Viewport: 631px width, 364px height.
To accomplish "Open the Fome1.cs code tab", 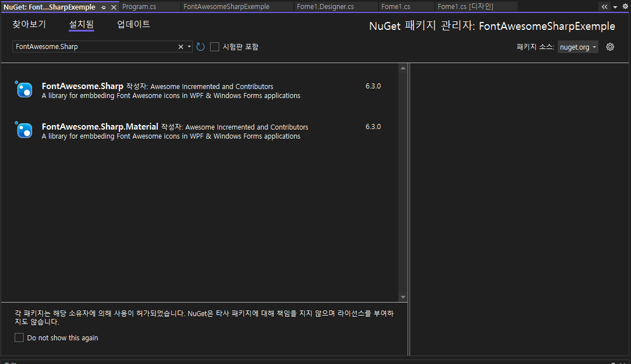I will coord(396,6).
